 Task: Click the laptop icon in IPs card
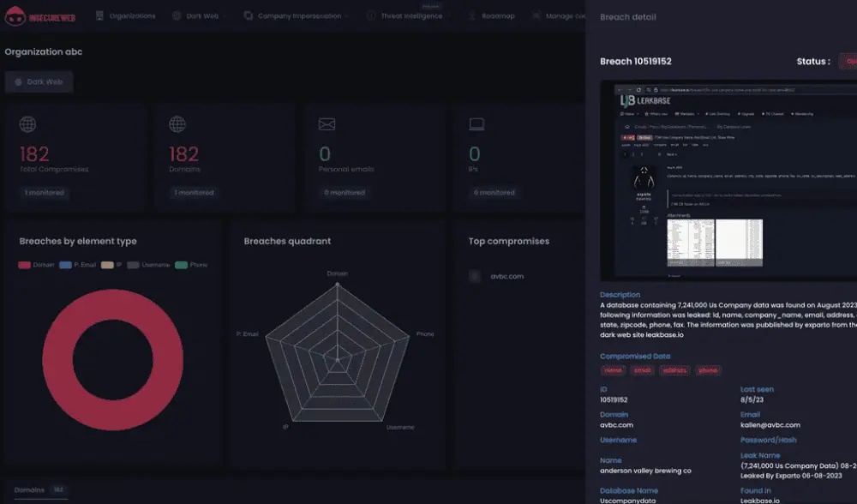tap(476, 124)
